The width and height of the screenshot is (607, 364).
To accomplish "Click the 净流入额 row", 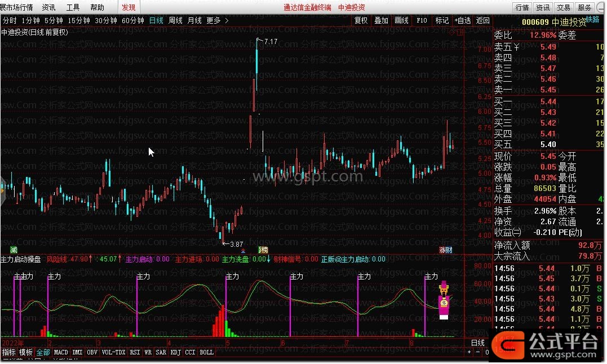I will pos(548,245).
